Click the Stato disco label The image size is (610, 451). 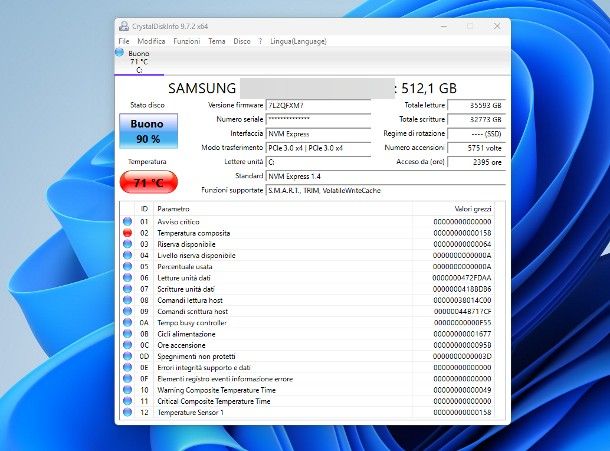[147, 105]
